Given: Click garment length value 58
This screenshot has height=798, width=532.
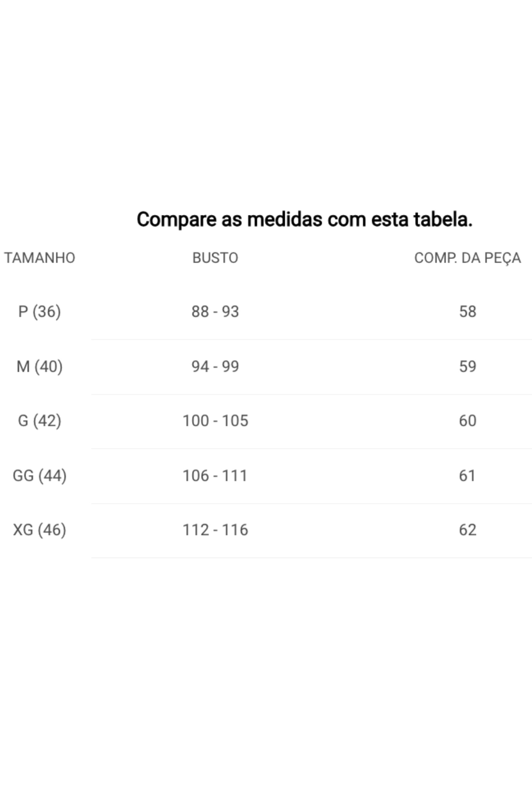Looking at the screenshot, I should [x=468, y=311].
